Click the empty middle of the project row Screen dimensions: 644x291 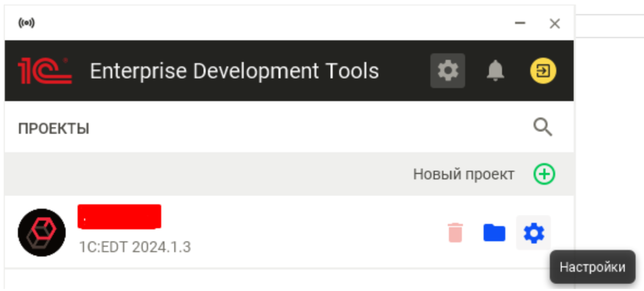pos(302,232)
